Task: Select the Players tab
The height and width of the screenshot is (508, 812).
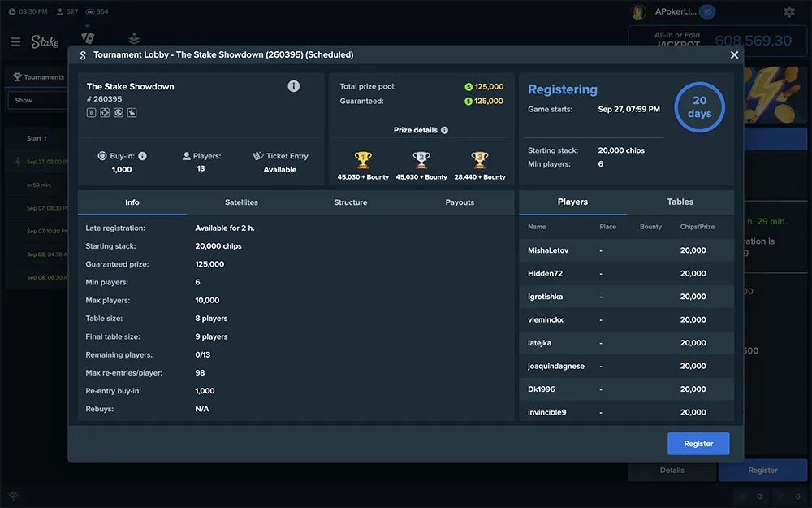Action: coord(572,202)
